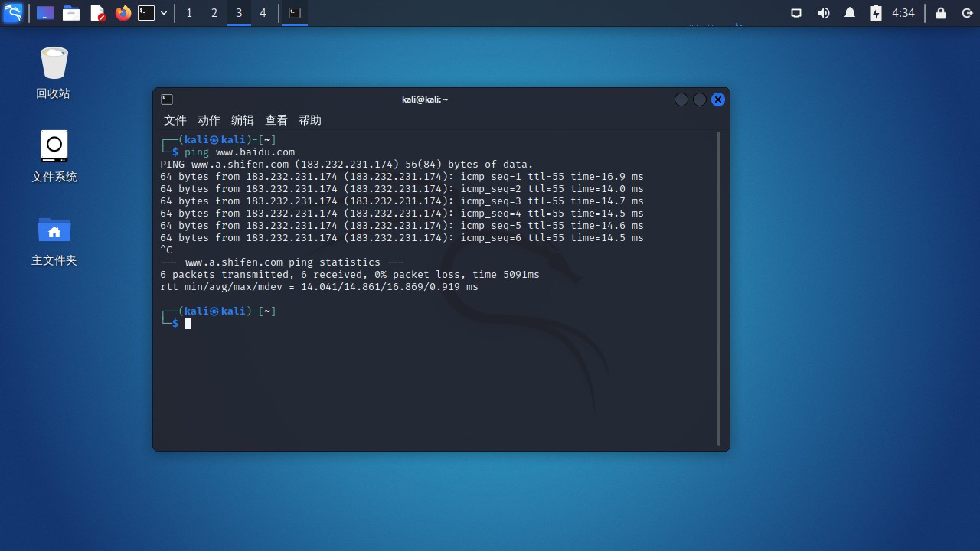Check the battery status indicator

pyautogui.click(x=874, y=12)
